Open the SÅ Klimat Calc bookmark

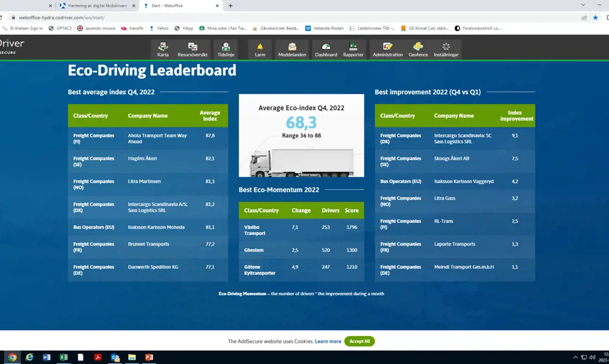[x=424, y=28]
